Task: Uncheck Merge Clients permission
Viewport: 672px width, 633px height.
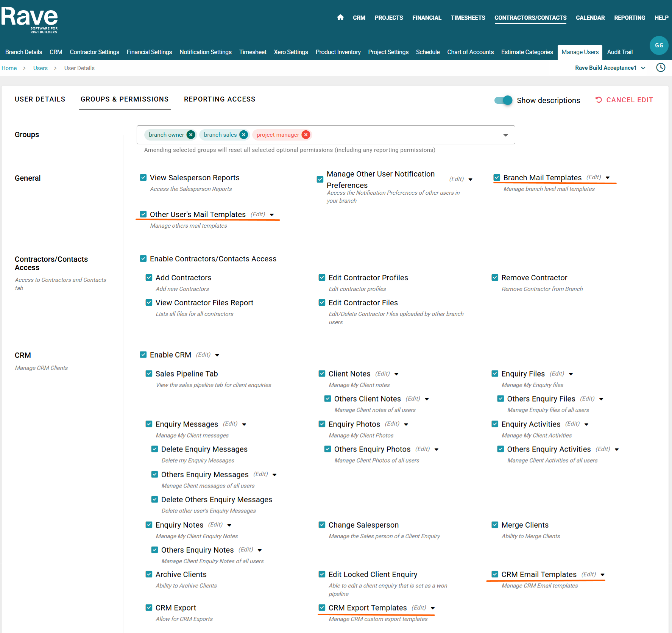Action: [x=495, y=525]
